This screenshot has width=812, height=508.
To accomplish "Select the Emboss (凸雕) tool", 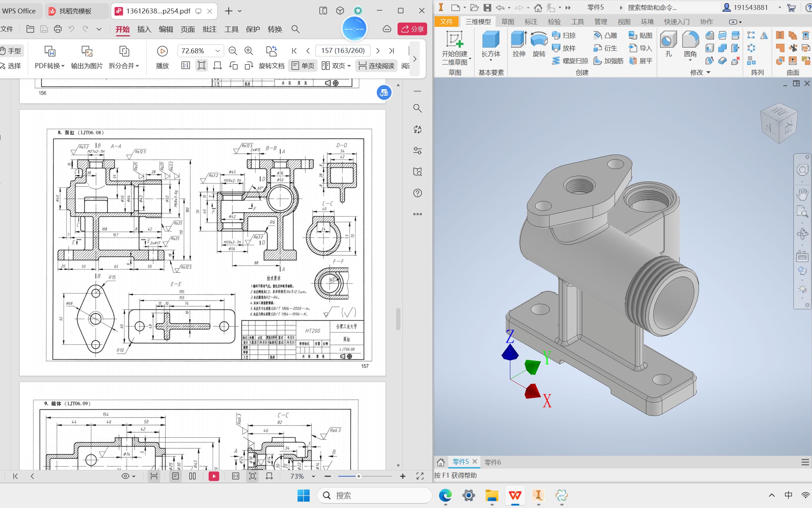I will pyautogui.click(x=605, y=35).
